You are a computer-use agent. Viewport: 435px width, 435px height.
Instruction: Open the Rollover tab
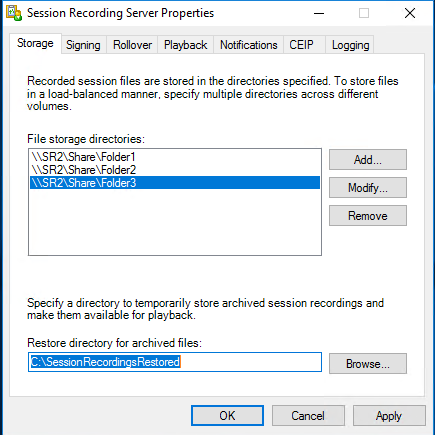click(x=132, y=45)
